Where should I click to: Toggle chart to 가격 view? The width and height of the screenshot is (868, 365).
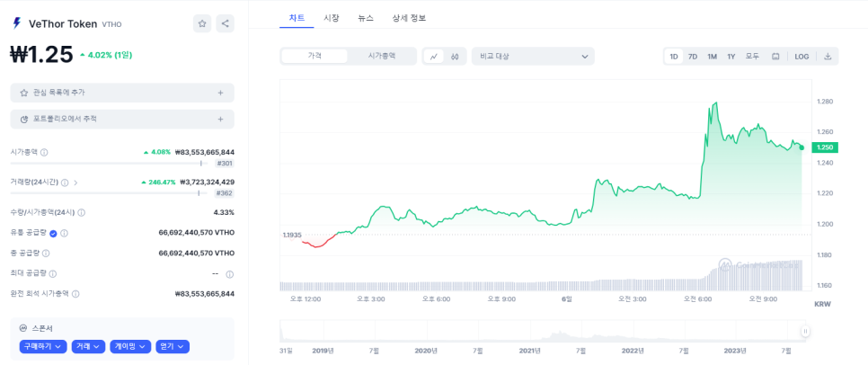314,56
